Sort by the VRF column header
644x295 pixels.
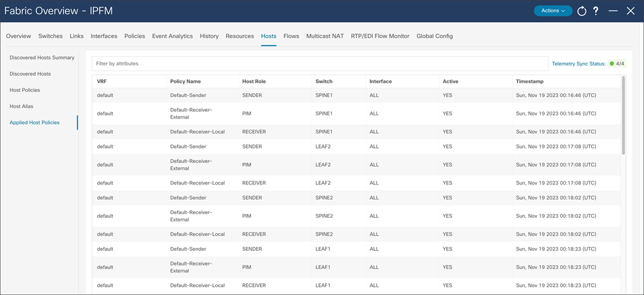pos(102,81)
